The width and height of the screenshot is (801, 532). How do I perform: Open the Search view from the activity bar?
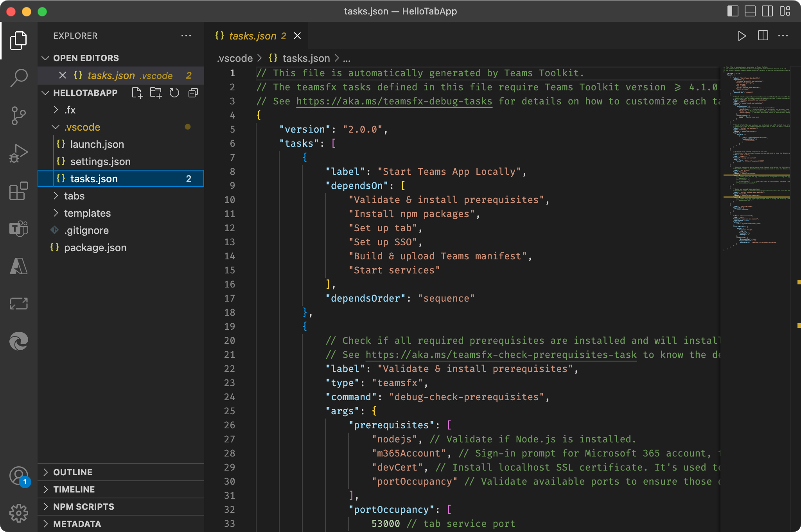(18, 77)
